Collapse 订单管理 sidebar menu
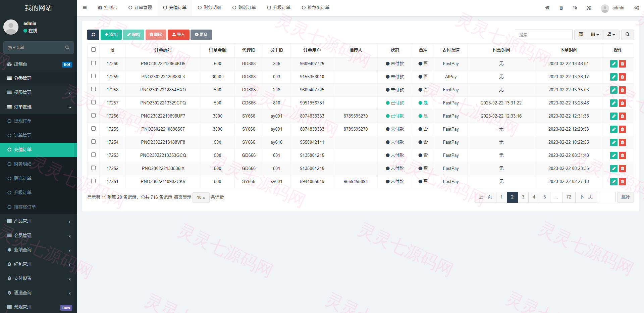Viewport: 644px width, 313px height. click(x=39, y=107)
